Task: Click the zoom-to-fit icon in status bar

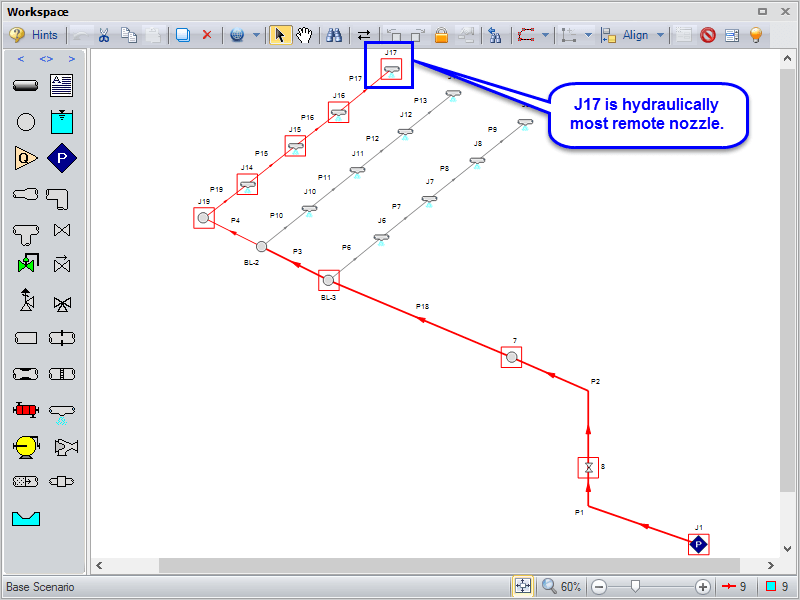Action: 522,587
